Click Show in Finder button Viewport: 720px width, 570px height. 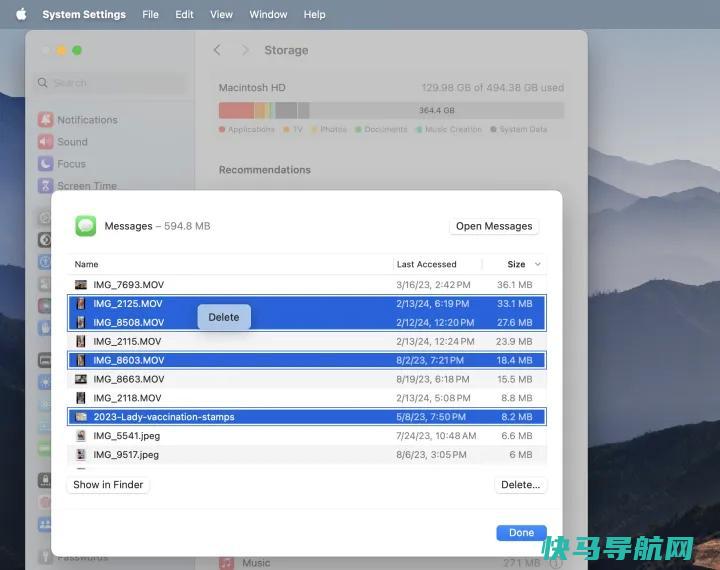pyautogui.click(x=108, y=485)
